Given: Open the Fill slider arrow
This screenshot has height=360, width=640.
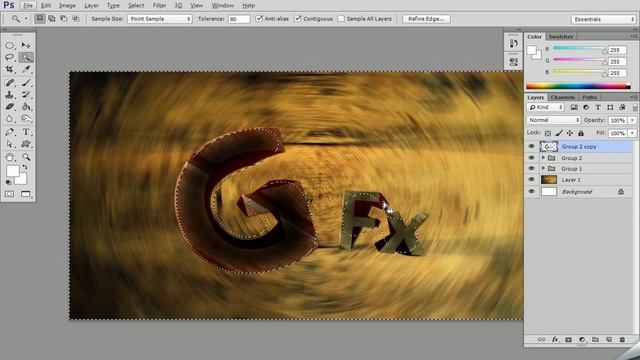Looking at the screenshot, I should coord(632,133).
